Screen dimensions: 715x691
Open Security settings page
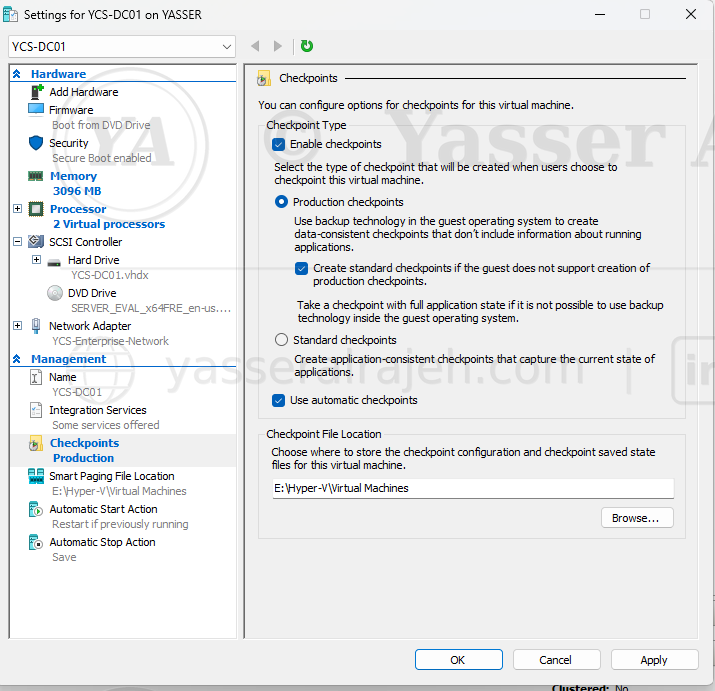pyautogui.click(x=69, y=143)
